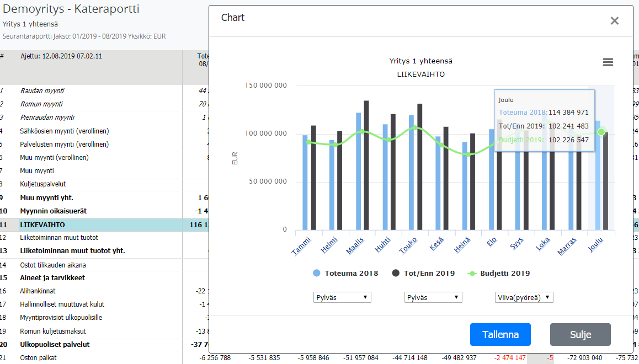Select the Raudan myynti row
The image size is (639, 364).
point(42,91)
